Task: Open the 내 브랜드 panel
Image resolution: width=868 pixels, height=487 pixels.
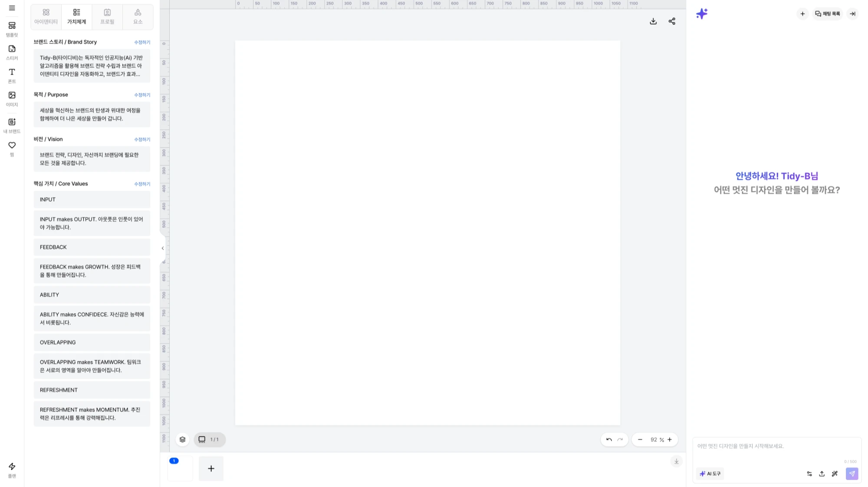Action: click(x=12, y=125)
